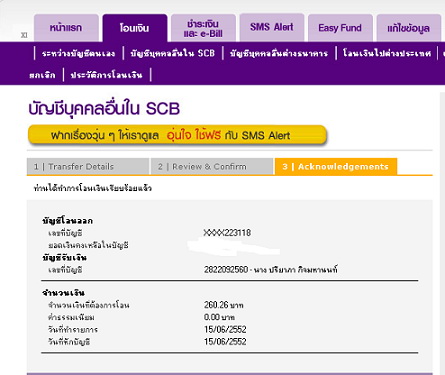This screenshot has width=445, height=375.
Task: Select step 3 Acknowledgements
Action: (336, 166)
